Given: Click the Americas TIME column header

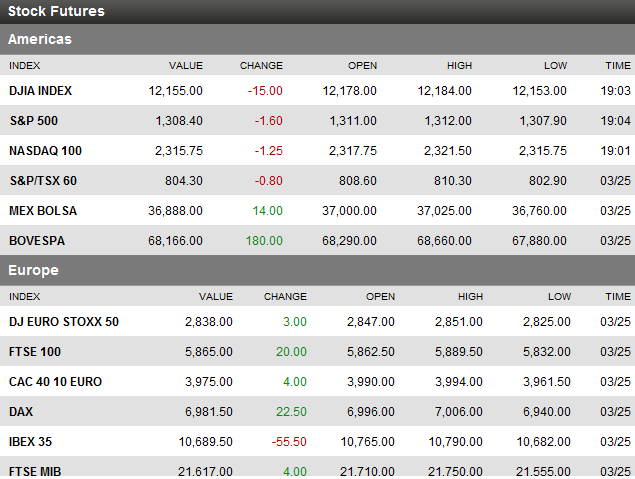Looking at the screenshot, I should (x=618, y=66).
